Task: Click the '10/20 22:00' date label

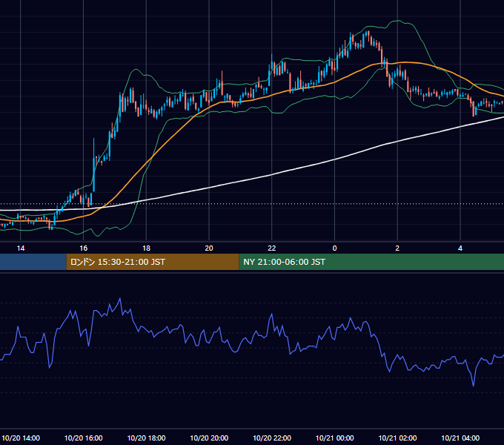Action: coord(272,438)
